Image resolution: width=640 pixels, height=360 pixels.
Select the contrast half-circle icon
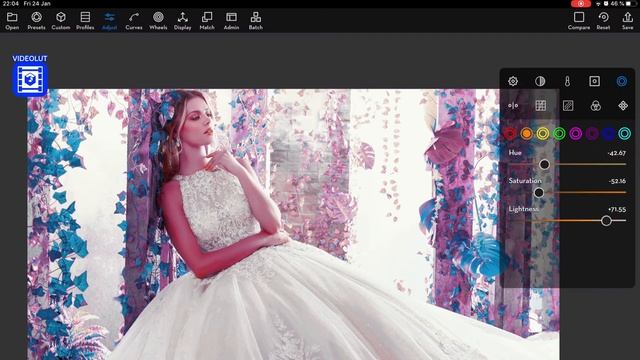click(x=540, y=81)
